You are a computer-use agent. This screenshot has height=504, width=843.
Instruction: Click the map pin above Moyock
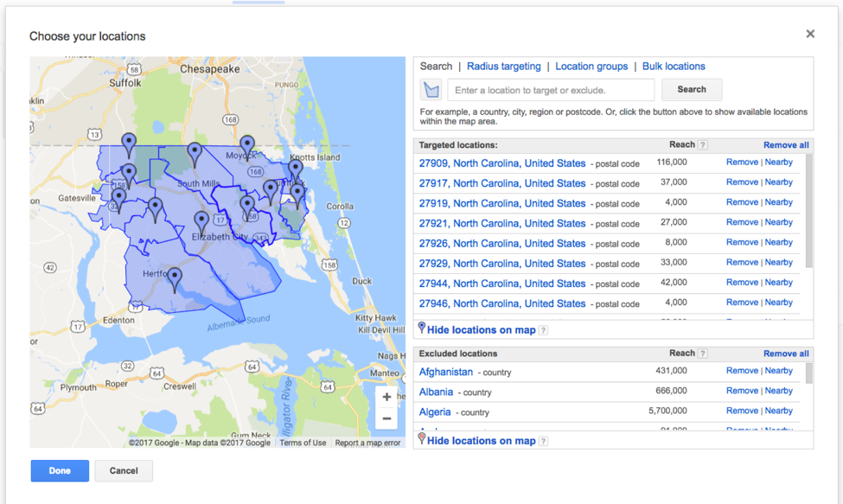point(246,147)
